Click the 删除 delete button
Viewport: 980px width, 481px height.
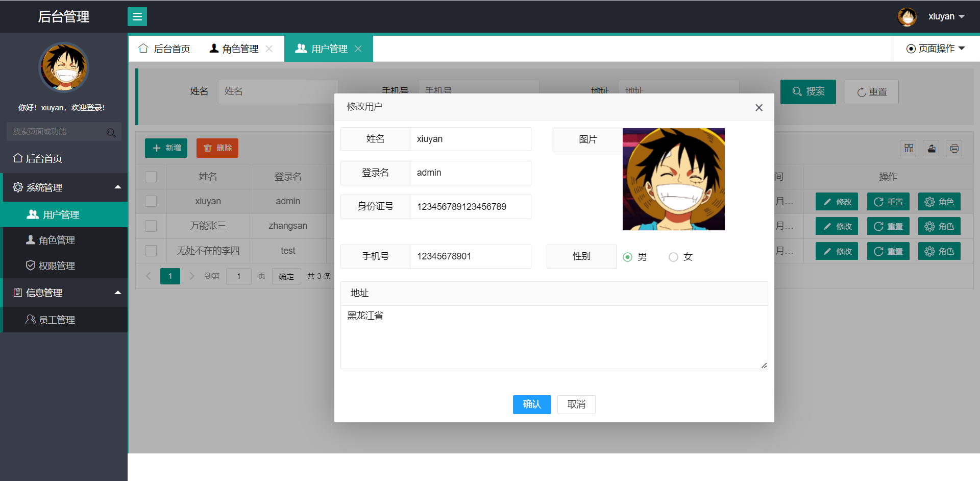coord(217,148)
